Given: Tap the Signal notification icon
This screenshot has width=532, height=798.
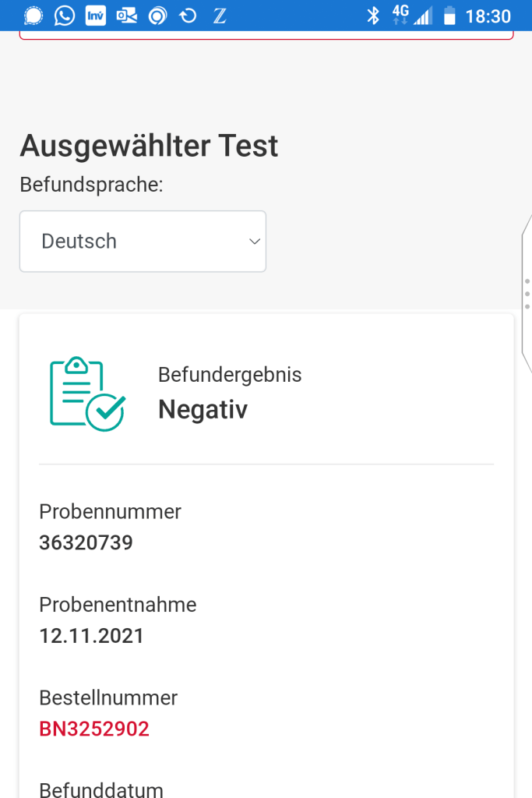Looking at the screenshot, I should click(x=33, y=16).
